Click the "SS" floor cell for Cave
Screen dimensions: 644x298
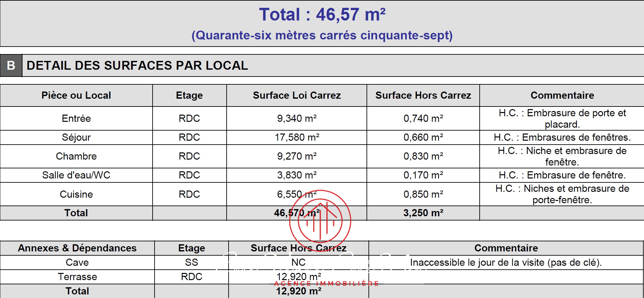(x=191, y=263)
